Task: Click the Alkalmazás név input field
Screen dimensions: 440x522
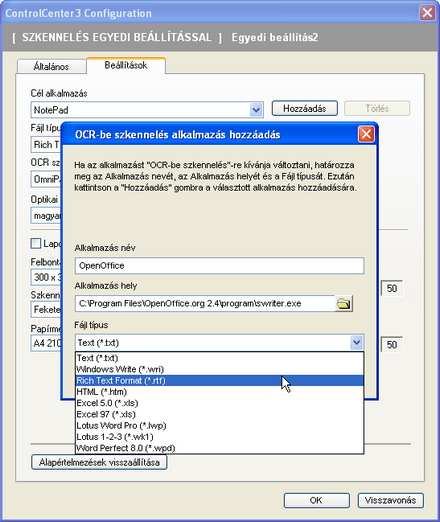Action: click(219, 266)
